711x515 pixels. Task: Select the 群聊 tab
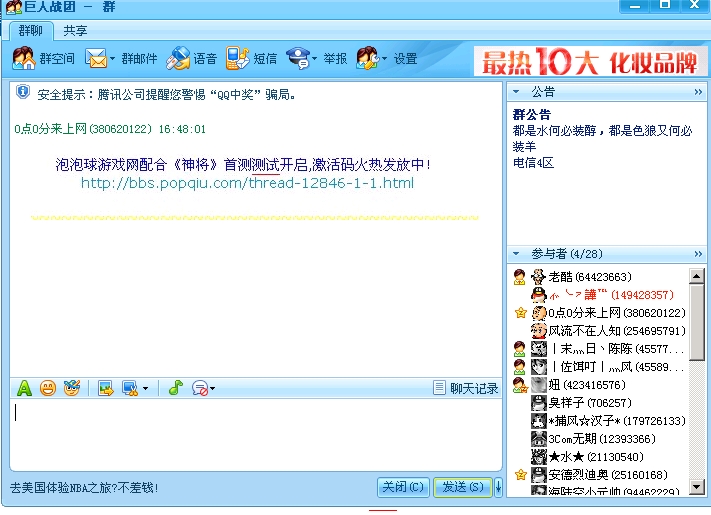30,30
